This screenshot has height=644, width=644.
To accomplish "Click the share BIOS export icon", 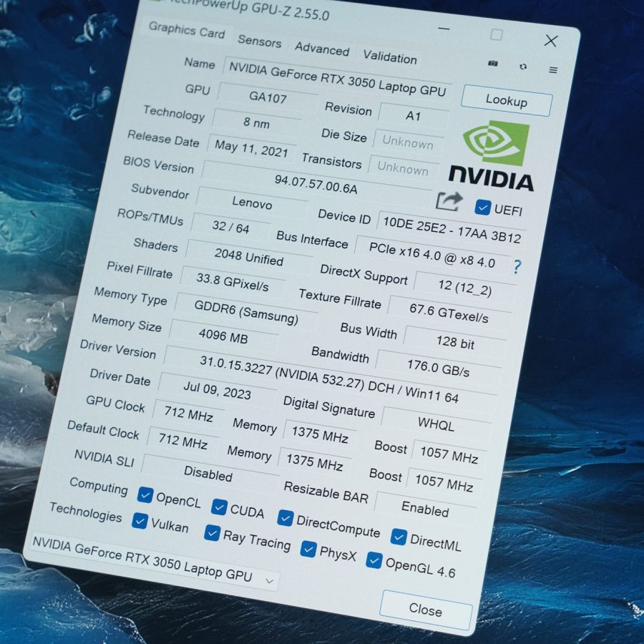I will [x=449, y=201].
